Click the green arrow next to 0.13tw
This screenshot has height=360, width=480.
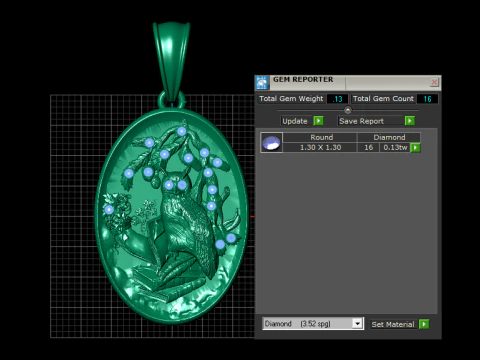415,148
